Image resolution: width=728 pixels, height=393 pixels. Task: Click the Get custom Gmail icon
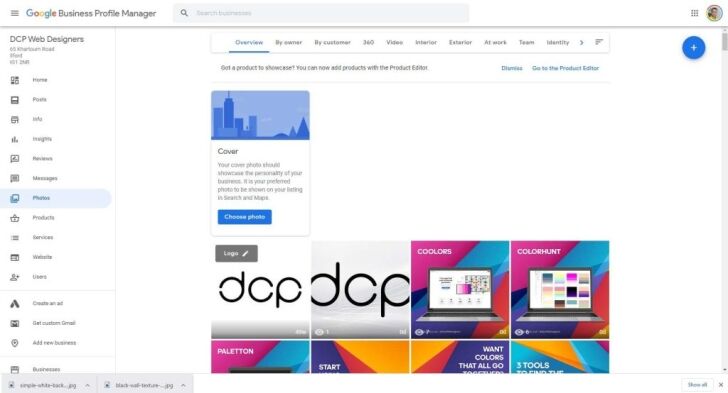click(x=15, y=323)
